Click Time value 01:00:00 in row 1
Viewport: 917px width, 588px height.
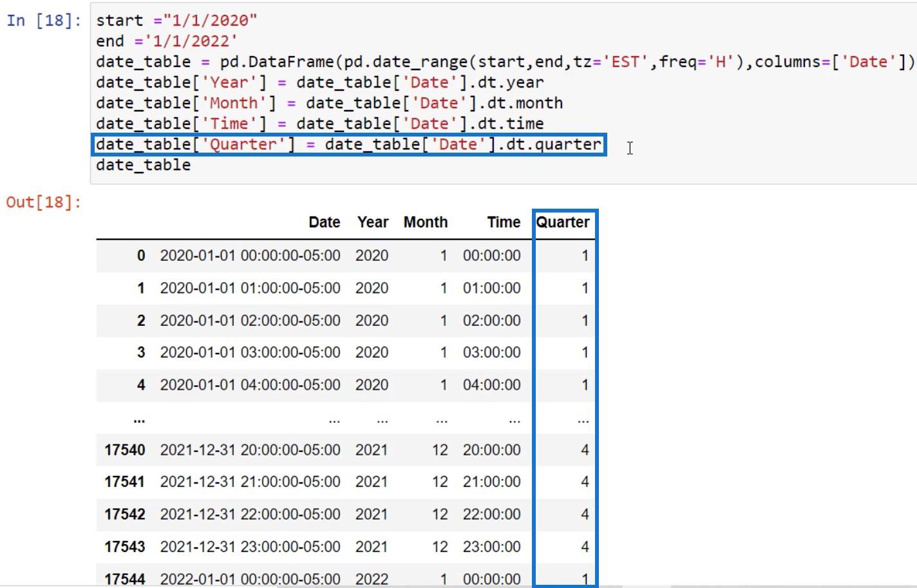pyautogui.click(x=492, y=288)
